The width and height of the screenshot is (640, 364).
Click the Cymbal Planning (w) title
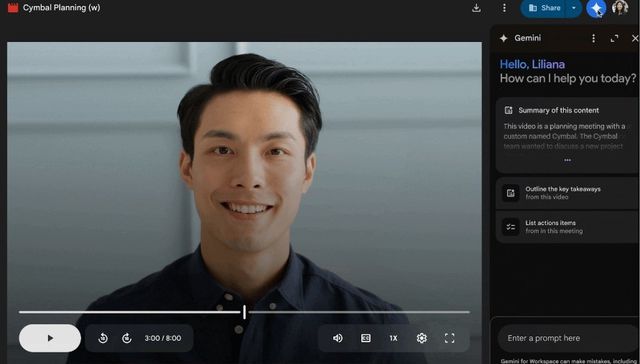[x=62, y=8]
